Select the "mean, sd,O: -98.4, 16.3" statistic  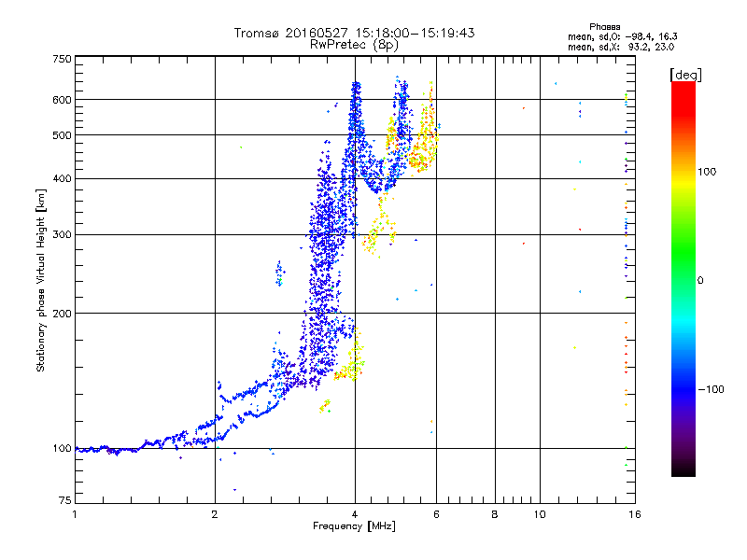pyautogui.click(x=622, y=36)
